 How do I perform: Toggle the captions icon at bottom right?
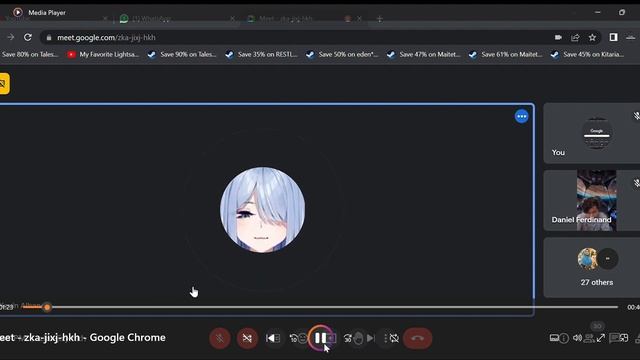pyautogui.click(x=554, y=338)
